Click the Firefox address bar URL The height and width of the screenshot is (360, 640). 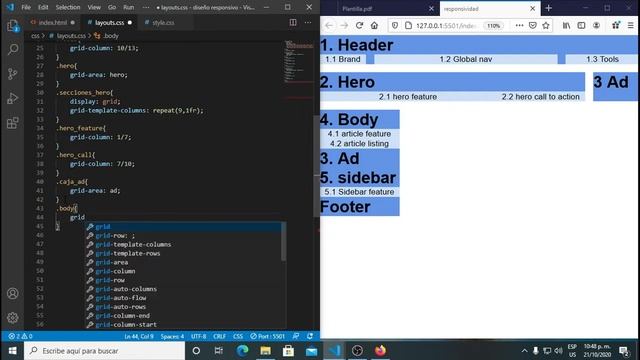click(x=447, y=26)
